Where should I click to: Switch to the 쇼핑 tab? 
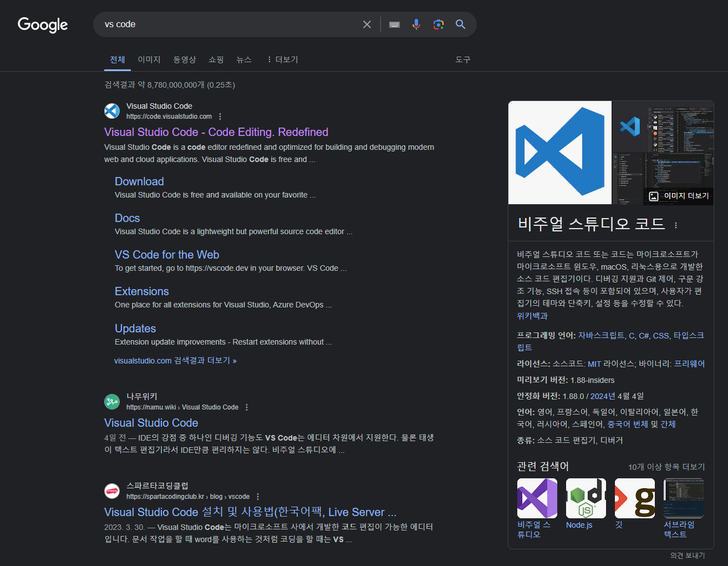pyautogui.click(x=216, y=59)
